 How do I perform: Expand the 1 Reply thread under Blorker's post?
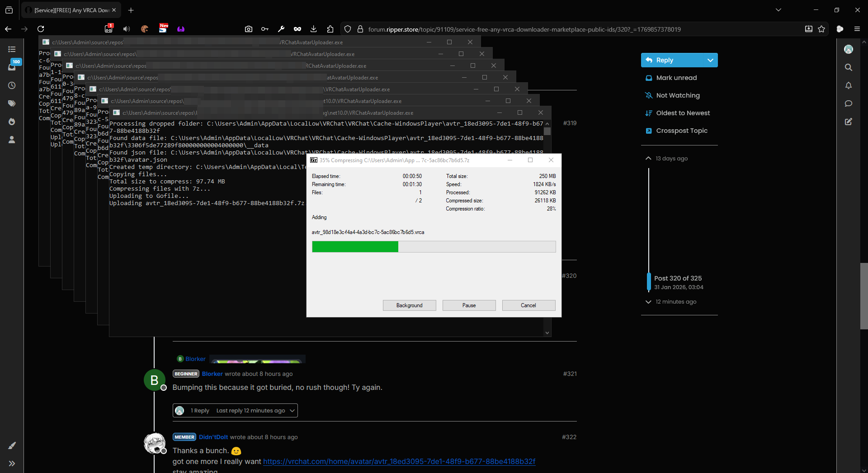pyautogui.click(x=235, y=411)
